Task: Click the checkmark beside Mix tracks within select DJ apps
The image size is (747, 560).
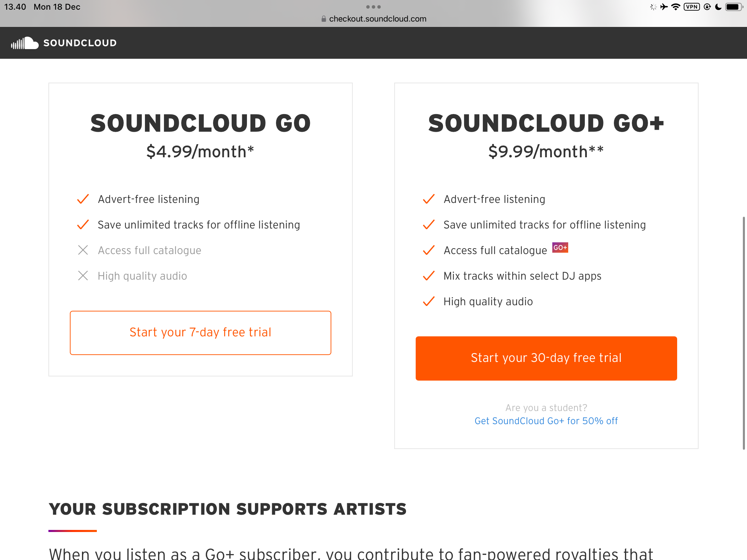Action: (x=429, y=276)
